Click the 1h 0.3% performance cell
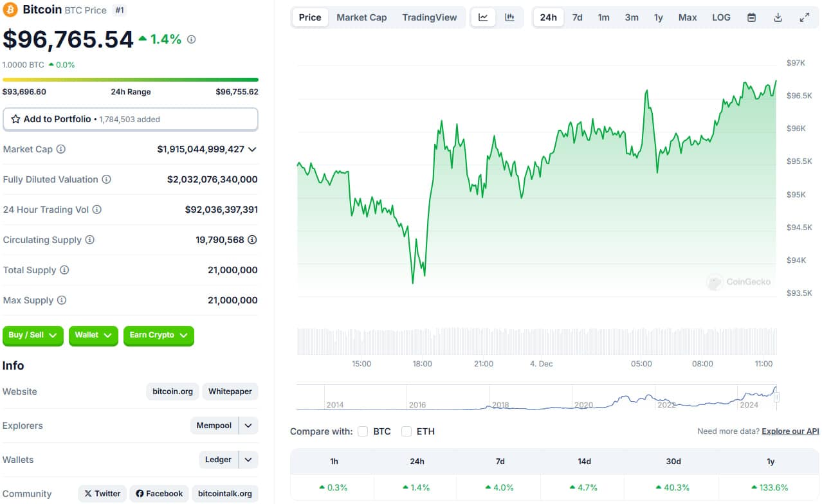Image resolution: width=822 pixels, height=504 pixels. pos(333,487)
